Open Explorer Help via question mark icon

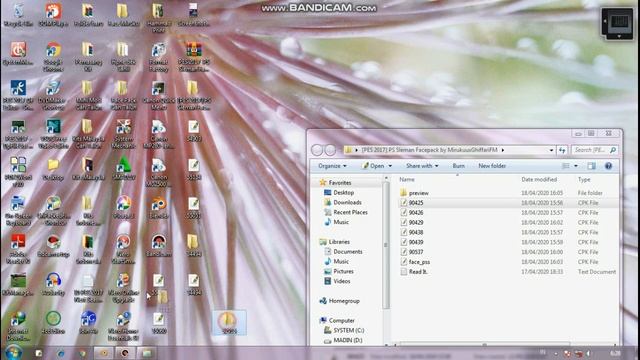coord(608,166)
